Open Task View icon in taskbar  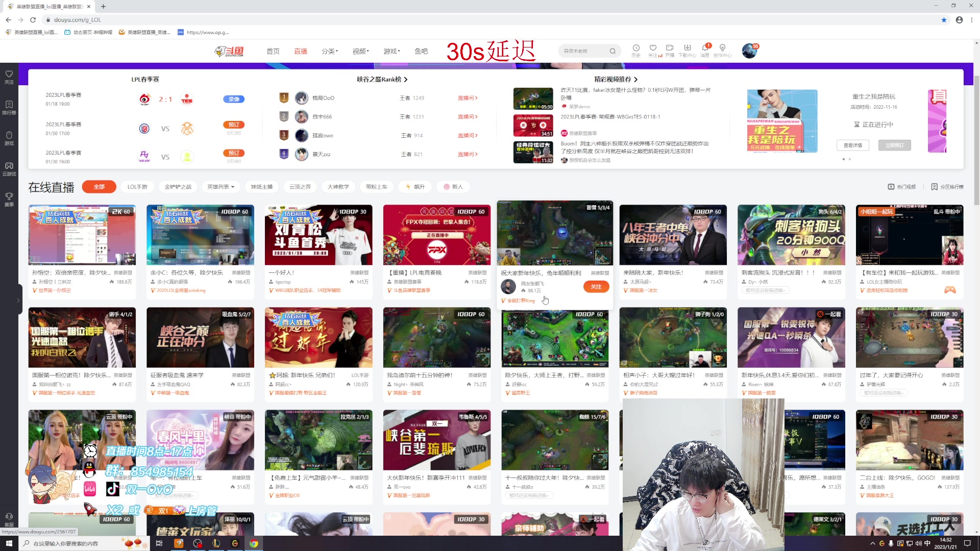(159, 543)
